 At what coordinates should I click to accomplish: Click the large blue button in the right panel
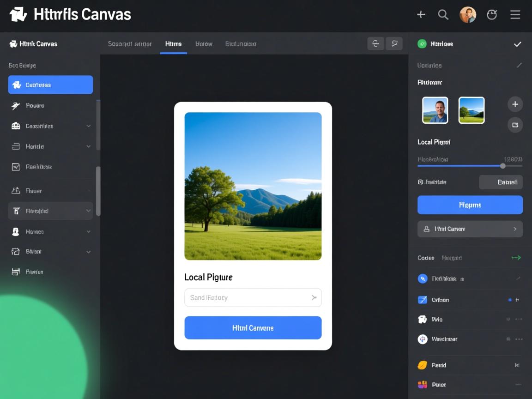tap(470, 205)
